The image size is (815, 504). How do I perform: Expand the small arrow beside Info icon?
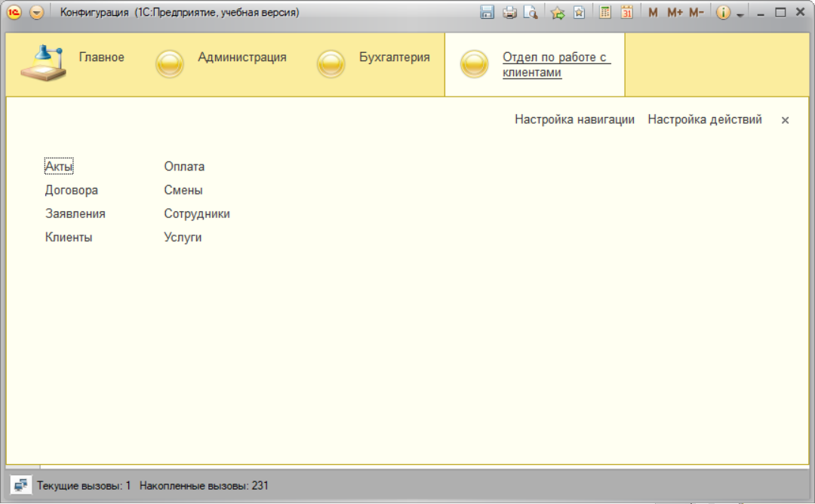pos(740,14)
